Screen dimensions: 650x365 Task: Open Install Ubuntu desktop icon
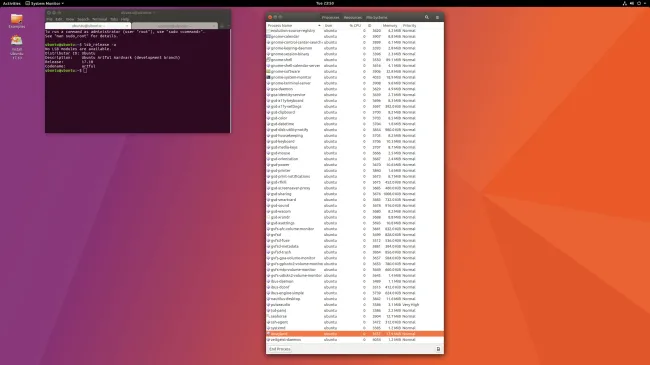(17, 47)
